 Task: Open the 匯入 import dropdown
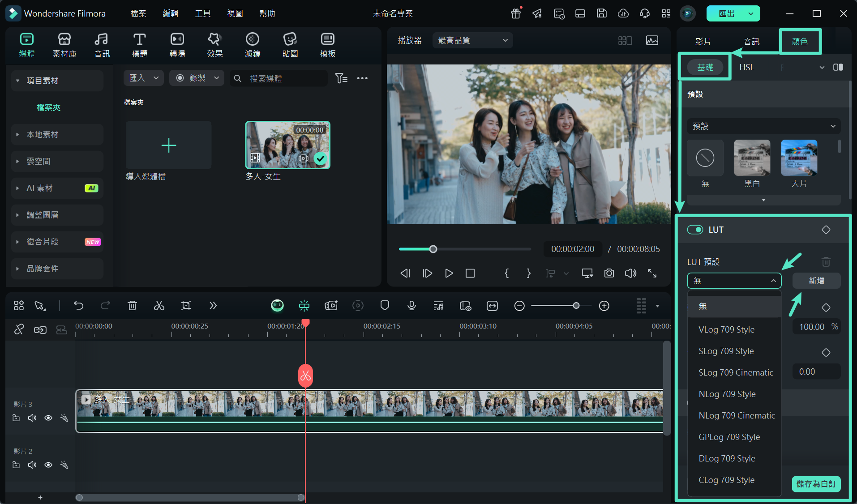click(x=144, y=78)
